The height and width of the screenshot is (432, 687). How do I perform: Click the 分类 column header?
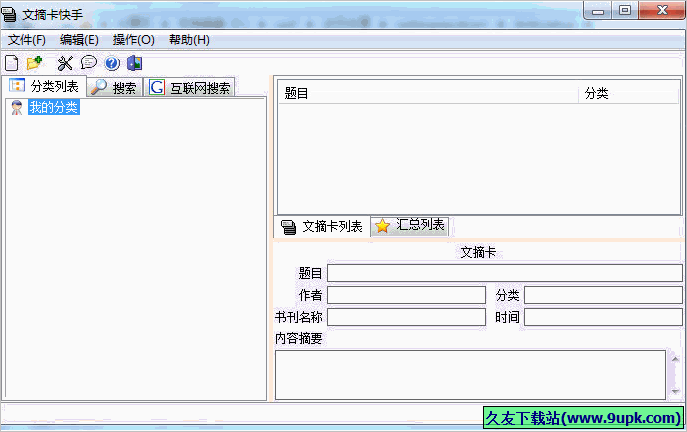(x=629, y=93)
